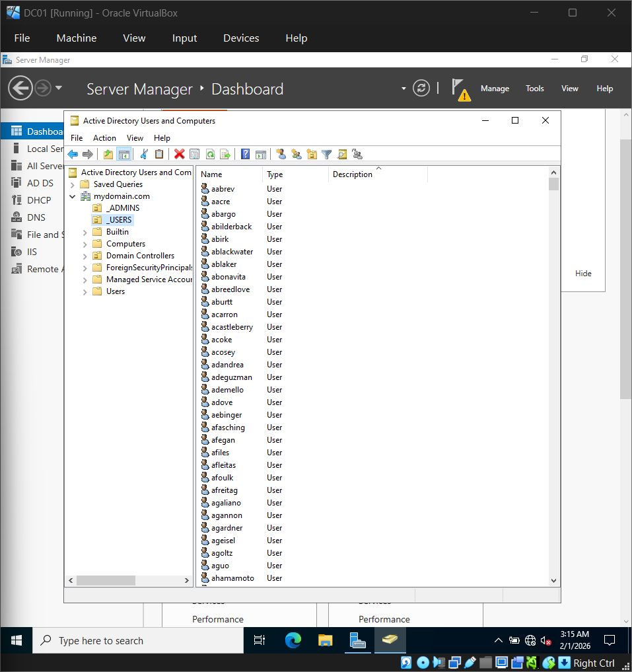Open VirtualBox Machine menu
The width and height of the screenshot is (632, 672).
pos(77,38)
